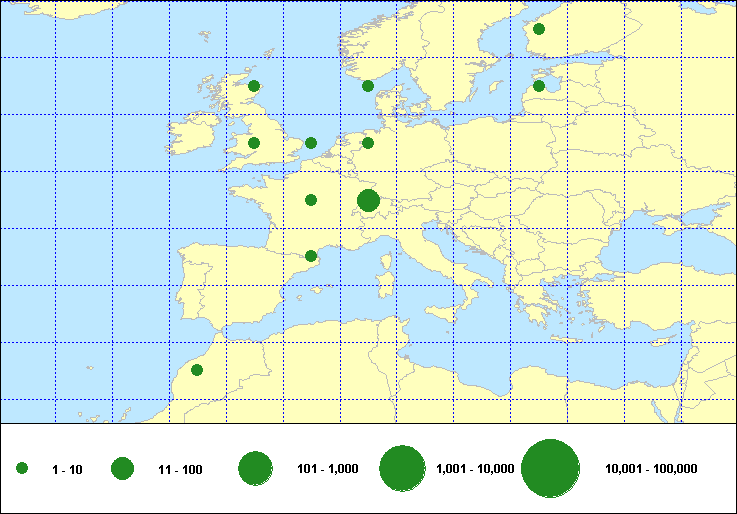Click the marker dot over Finland
The image size is (737, 514).
tap(539, 29)
